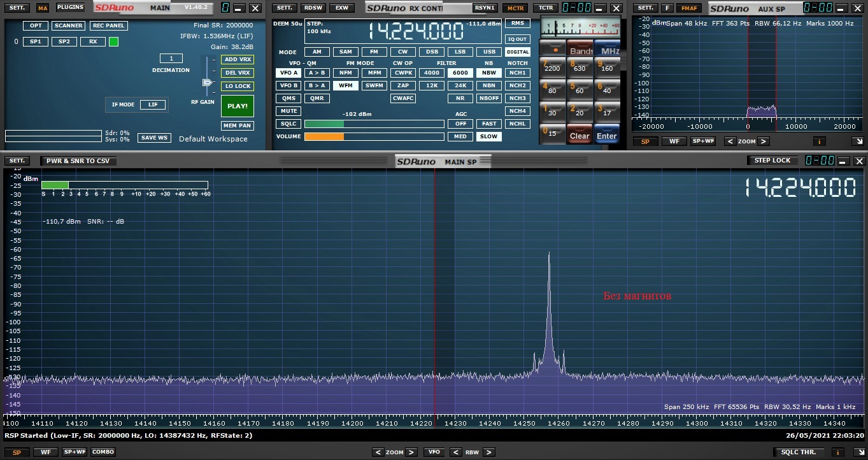Viewport: 868px width, 460px height.
Task: Open SETT. in RX Control panel
Action: pos(284,8)
